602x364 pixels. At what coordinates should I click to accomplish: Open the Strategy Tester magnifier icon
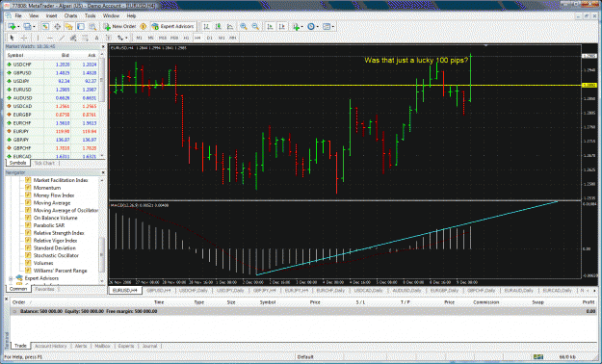(x=92, y=27)
